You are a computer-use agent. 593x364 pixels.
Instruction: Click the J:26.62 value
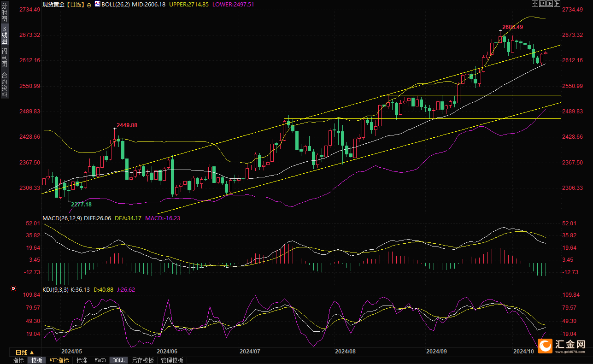pyautogui.click(x=126, y=290)
